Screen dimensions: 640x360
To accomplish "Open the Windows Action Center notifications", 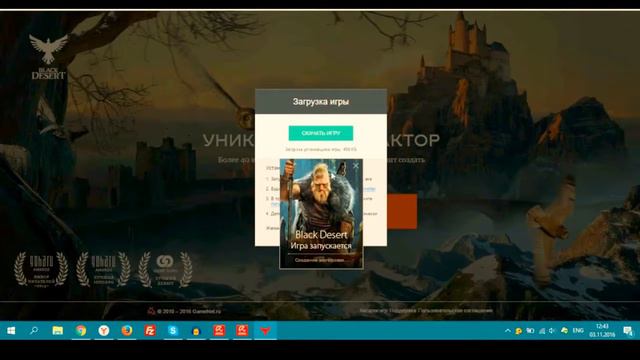I will click(x=628, y=331).
